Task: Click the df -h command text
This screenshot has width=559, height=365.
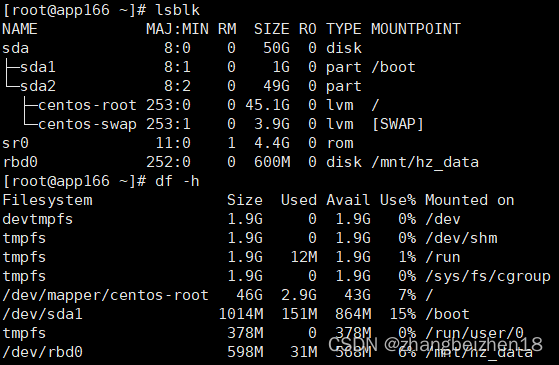Action: pyautogui.click(x=177, y=181)
